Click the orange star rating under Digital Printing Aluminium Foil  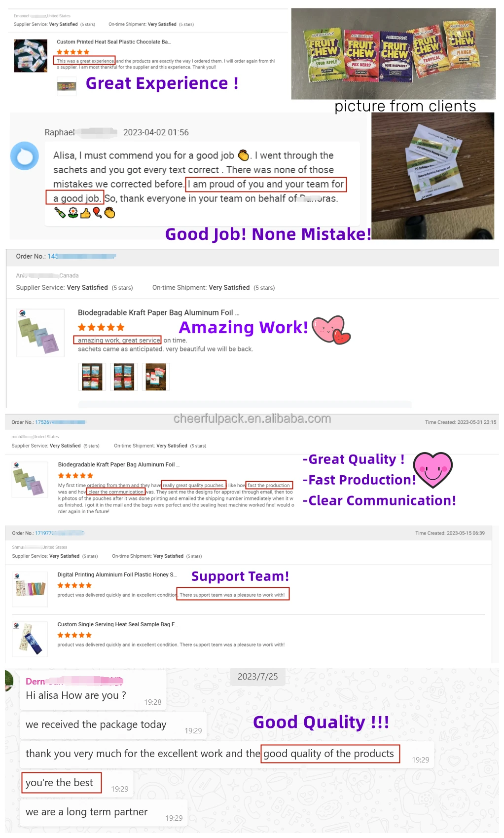pyautogui.click(x=74, y=585)
